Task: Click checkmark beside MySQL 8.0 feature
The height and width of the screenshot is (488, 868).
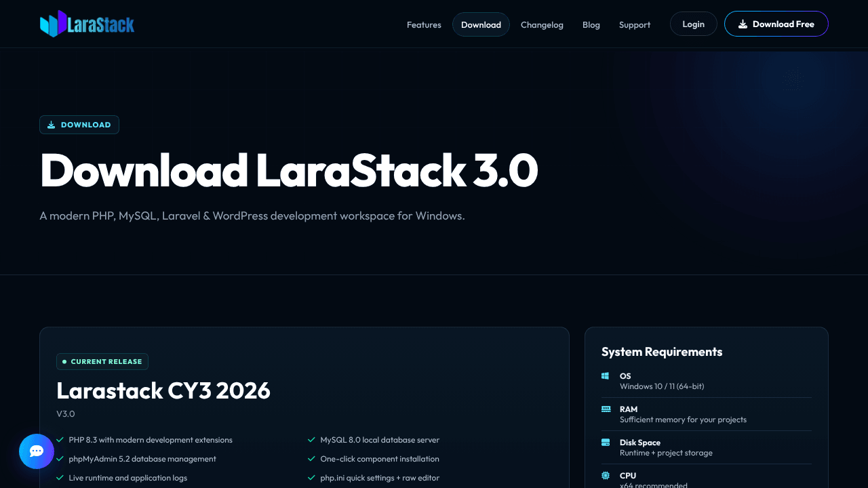Action: 312,440
